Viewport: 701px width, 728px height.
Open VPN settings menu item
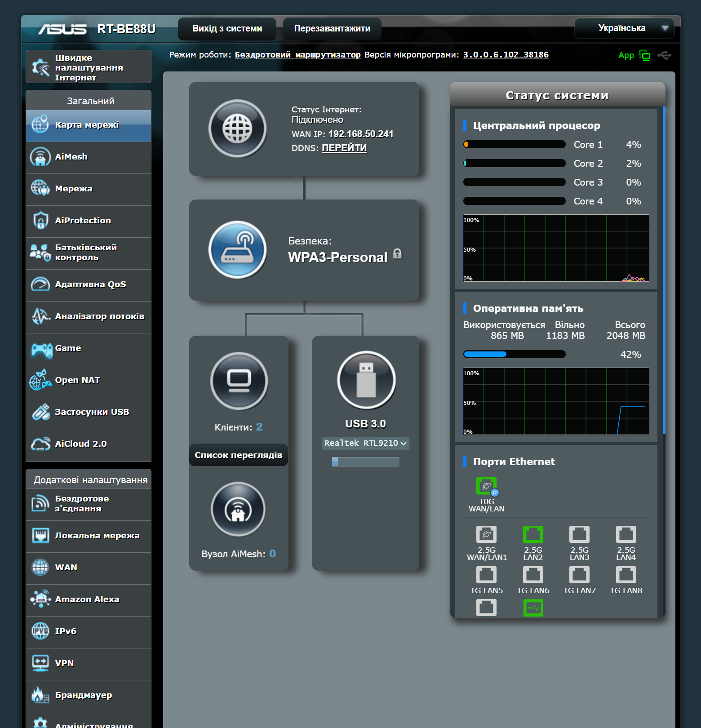click(x=89, y=664)
